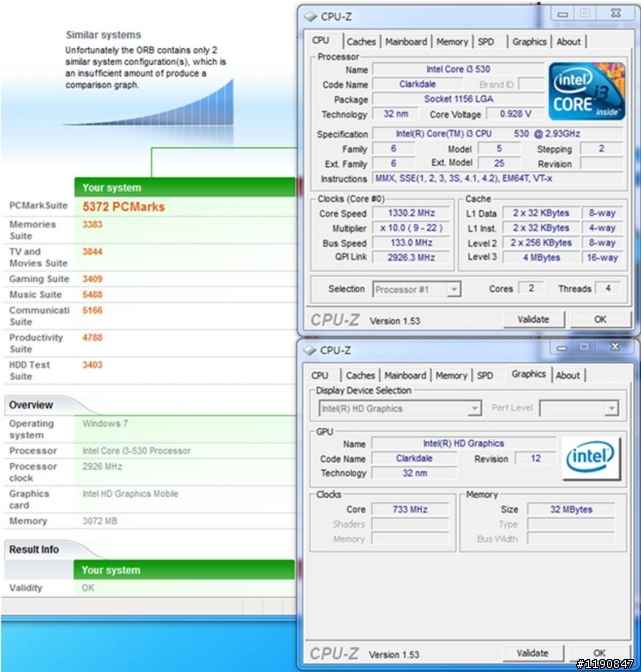Open Graphics tab in upper CPU-Z window
Viewport: 641px width, 672px height.
(x=529, y=42)
